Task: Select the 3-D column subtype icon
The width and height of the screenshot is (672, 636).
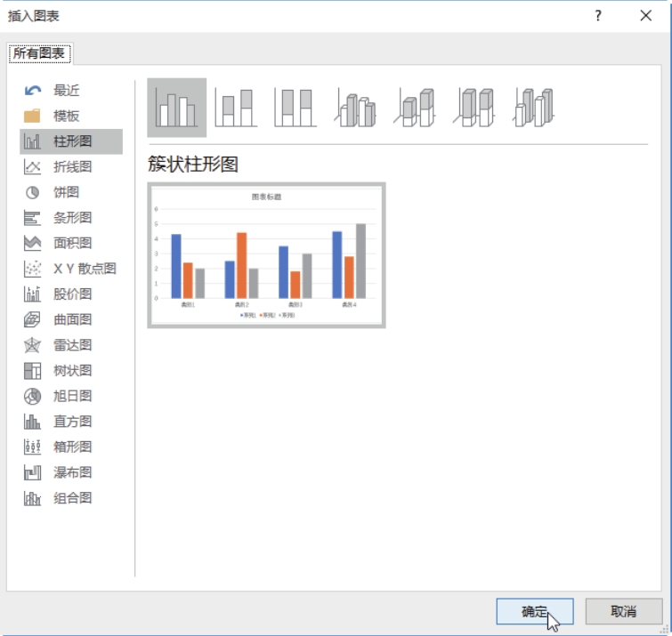Action: click(533, 108)
